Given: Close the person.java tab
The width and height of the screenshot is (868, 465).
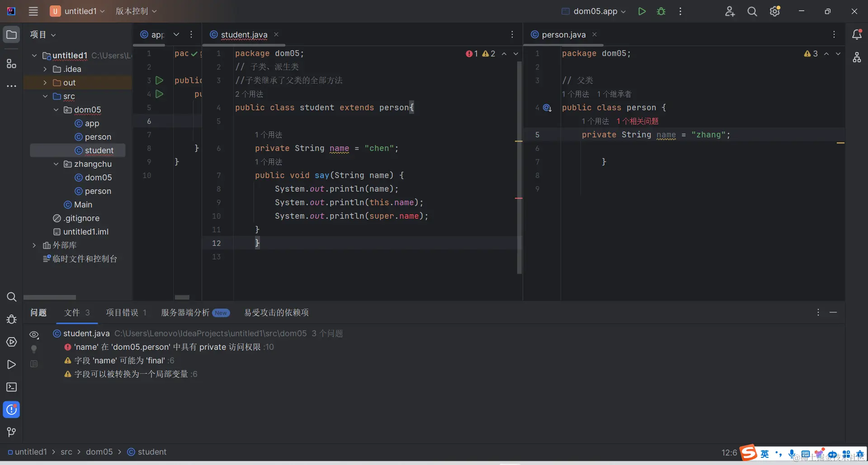Looking at the screenshot, I should 594,34.
